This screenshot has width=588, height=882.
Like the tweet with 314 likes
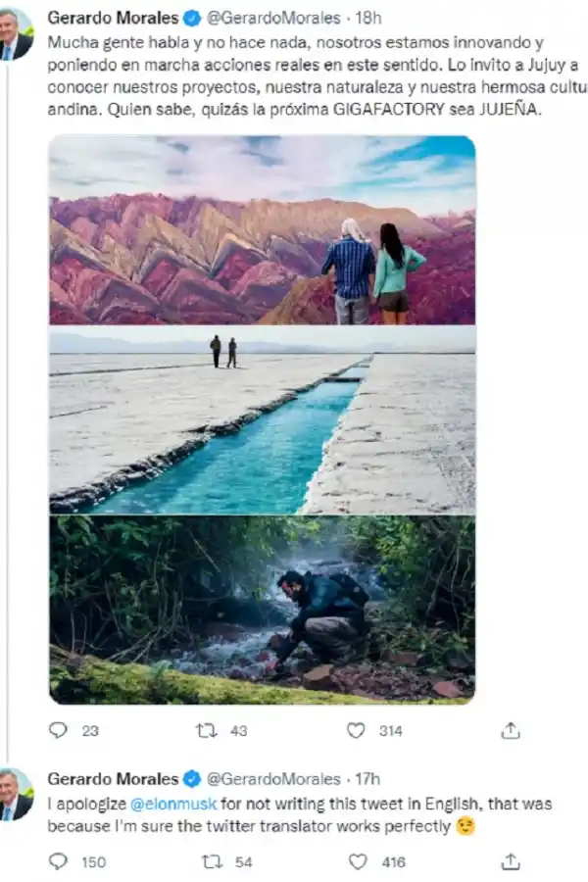[359, 730]
